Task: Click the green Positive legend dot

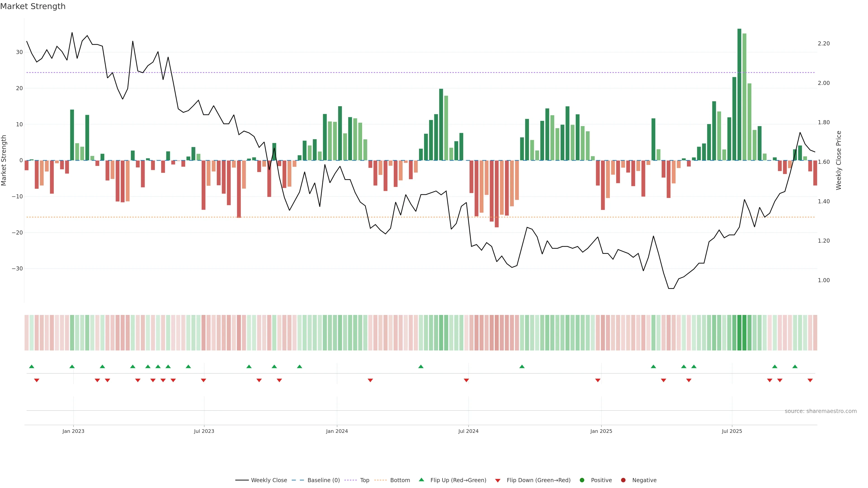Action: click(x=582, y=480)
